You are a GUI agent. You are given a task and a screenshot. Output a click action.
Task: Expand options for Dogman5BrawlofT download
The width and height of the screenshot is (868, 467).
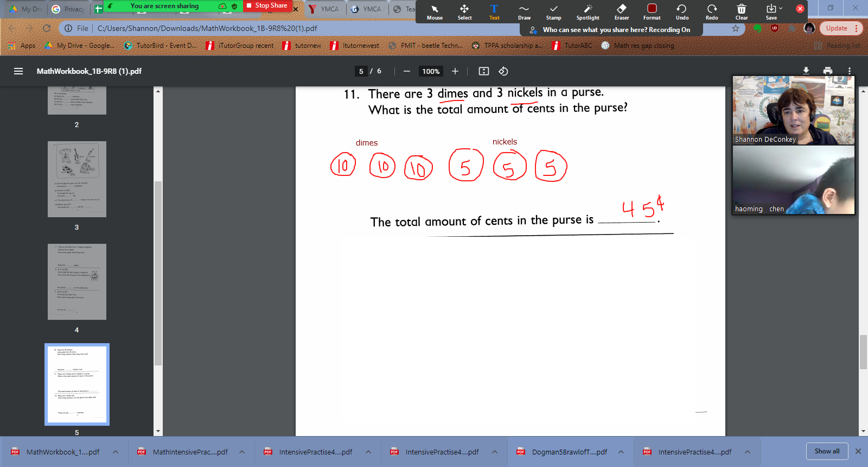(621, 452)
